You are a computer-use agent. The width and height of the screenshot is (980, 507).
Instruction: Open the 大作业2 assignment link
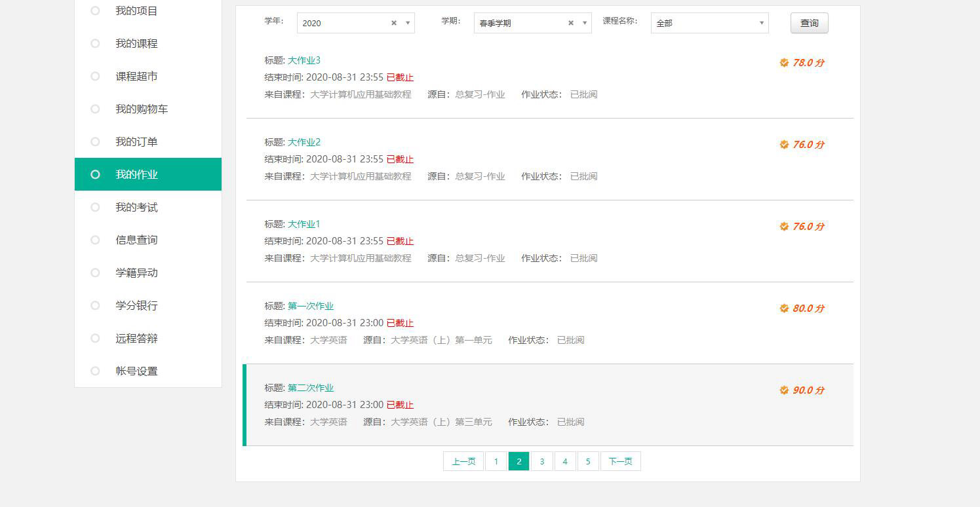pos(304,142)
